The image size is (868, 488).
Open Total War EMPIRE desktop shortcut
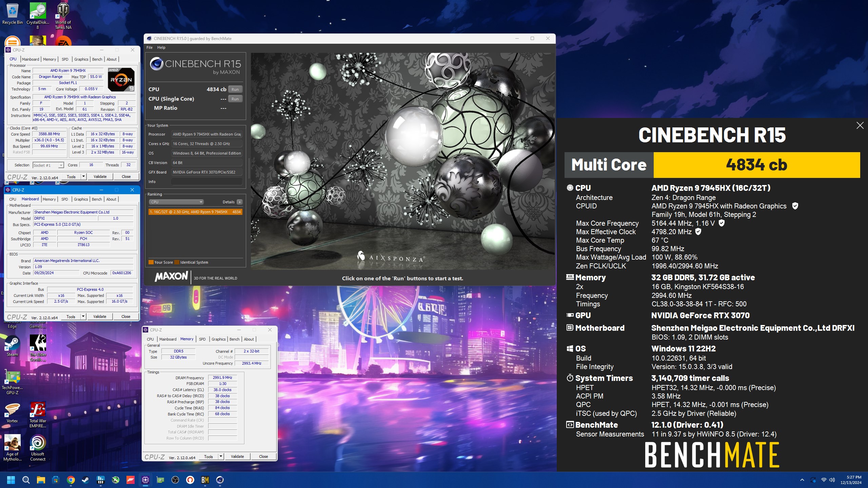(38, 415)
